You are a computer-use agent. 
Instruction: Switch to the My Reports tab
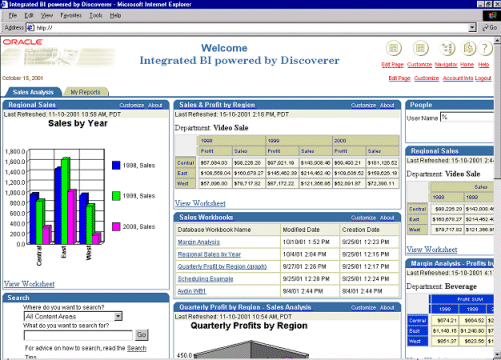85,92
